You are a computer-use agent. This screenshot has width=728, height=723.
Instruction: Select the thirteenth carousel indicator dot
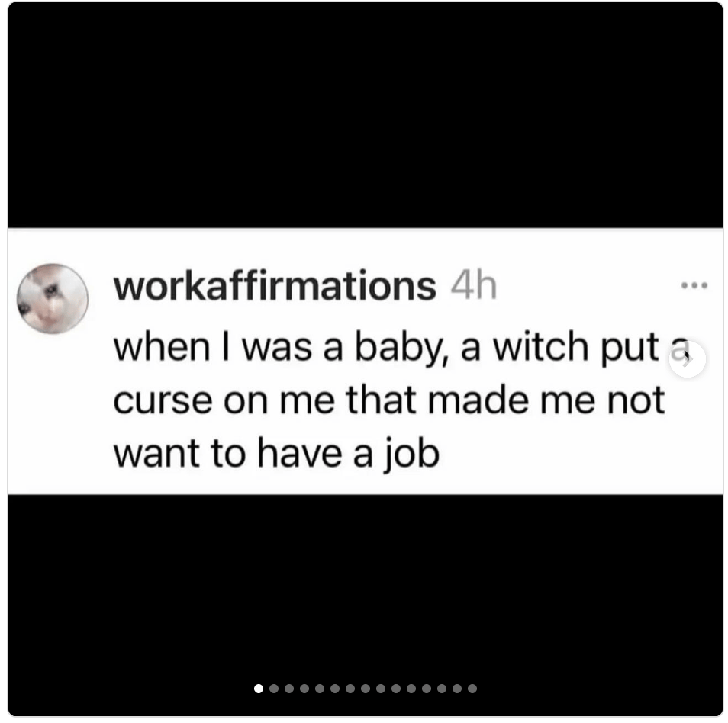(442, 689)
